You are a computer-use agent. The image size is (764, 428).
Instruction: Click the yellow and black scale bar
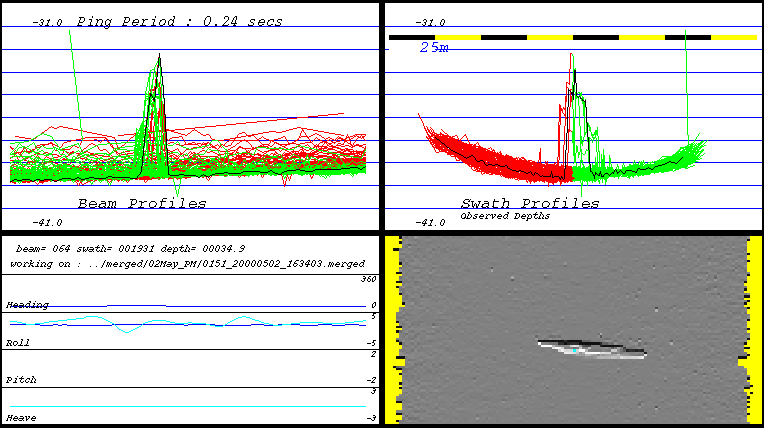coord(572,37)
